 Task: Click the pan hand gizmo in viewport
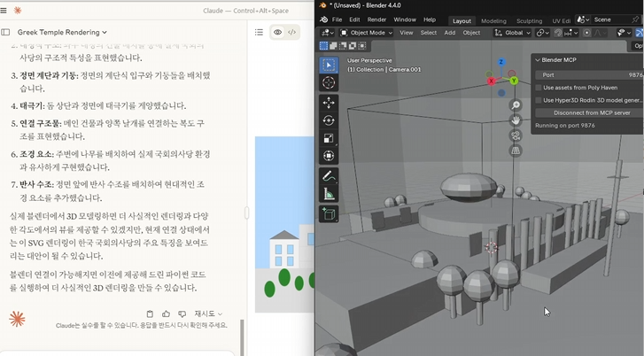[x=516, y=120]
